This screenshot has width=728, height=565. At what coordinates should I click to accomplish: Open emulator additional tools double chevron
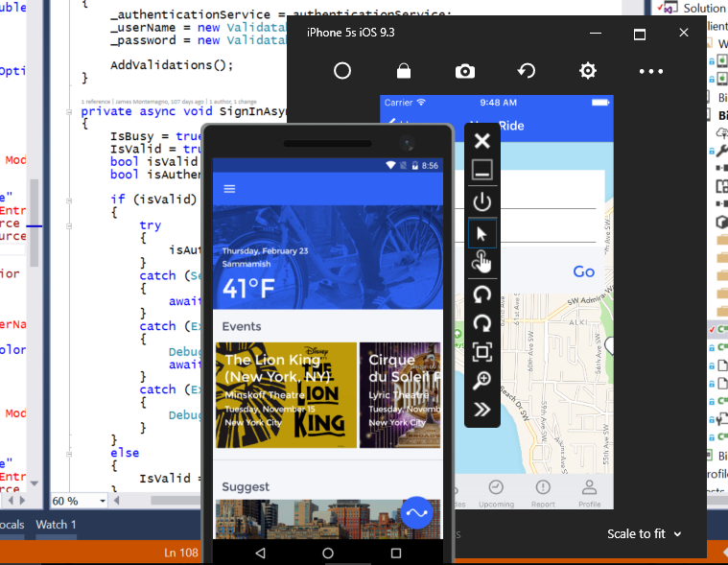click(x=481, y=410)
